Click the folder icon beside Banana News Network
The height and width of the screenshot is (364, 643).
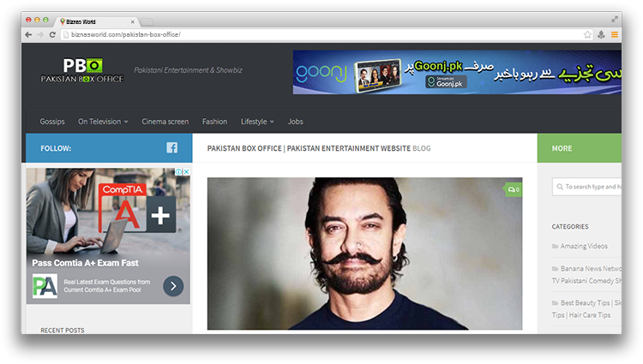pos(555,269)
